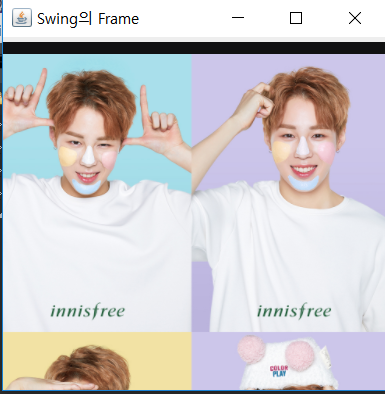Click the photo with white fluffy Color Play hat
The image size is (385, 394).
[x=288, y=361]
